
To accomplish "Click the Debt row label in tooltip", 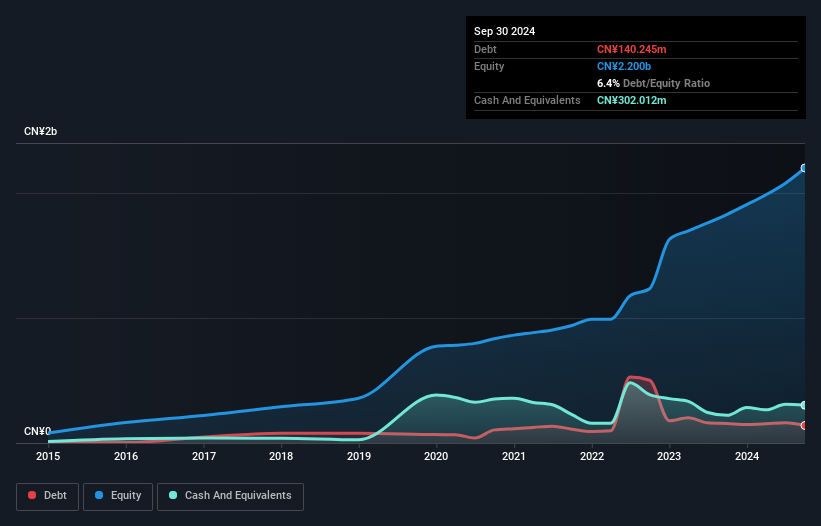I will click(485, 49).
